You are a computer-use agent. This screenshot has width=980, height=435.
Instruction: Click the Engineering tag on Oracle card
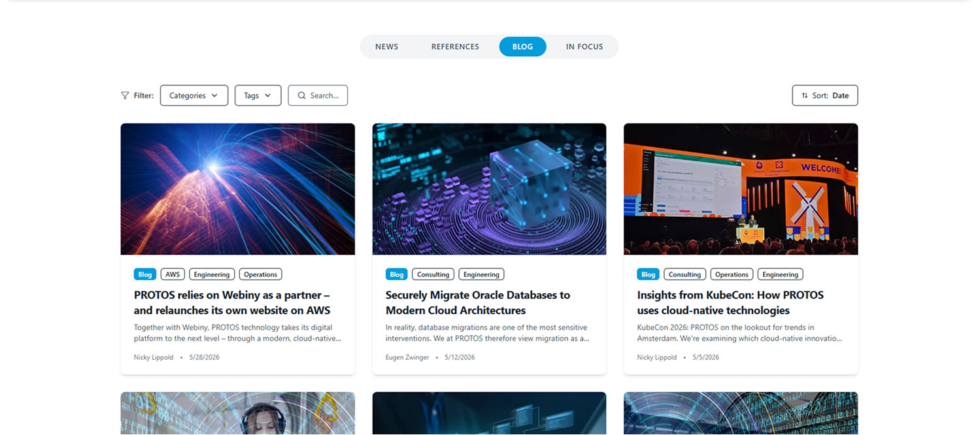point(481,274)
